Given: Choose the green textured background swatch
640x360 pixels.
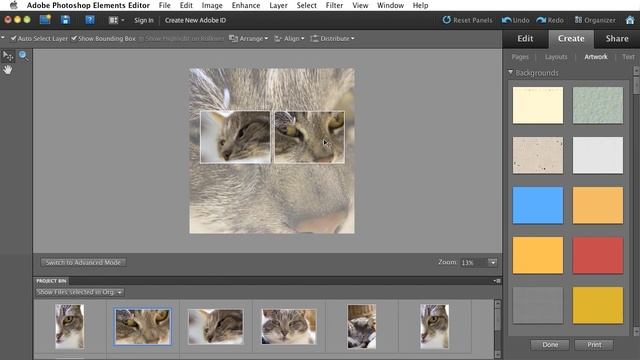Looking at the screenshot, I should pos(598,105).
